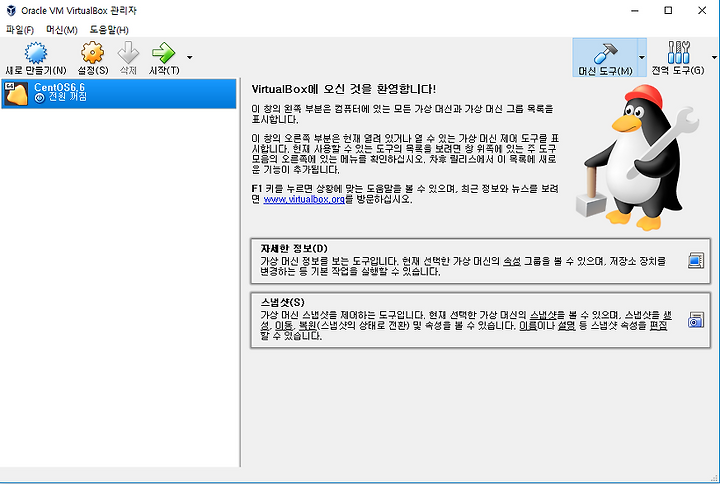Open Machine Tools dropdown arrow
Screen dimensions: 720x484
click(x=642, y=57)
